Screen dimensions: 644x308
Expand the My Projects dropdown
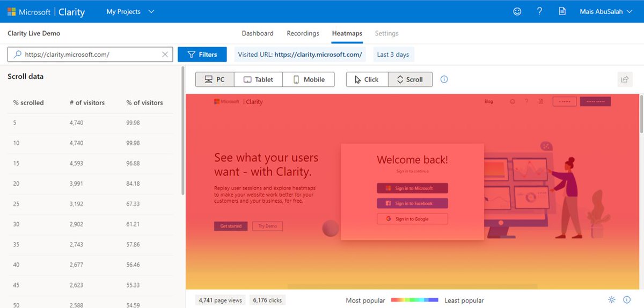130,11
